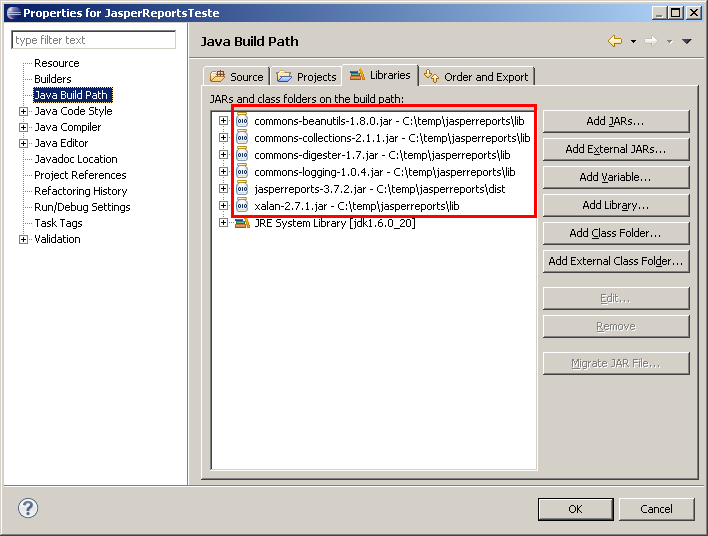
Task: Click Add External Class Folder... button
Action: (616, 261)
